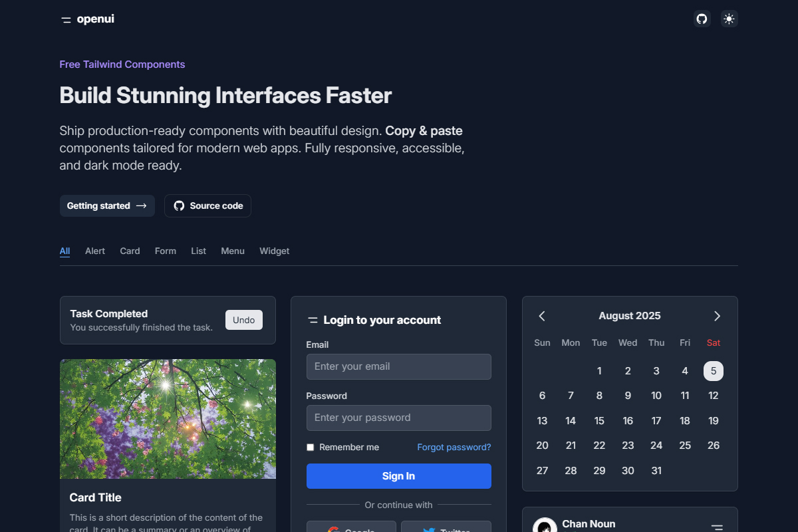Open menu icon on Chan Noun card
Image resolution: width=798 pixels, height=532 pixels.
[717, 527]
